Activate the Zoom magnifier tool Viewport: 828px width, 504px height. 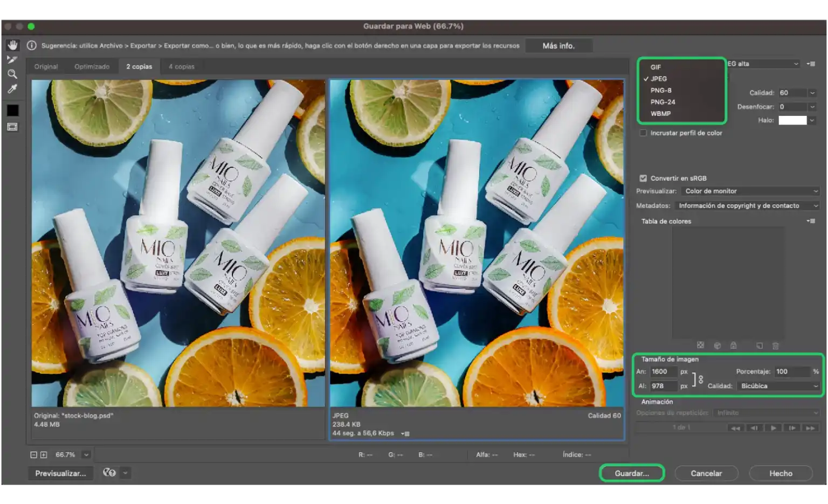coord(12,74)
